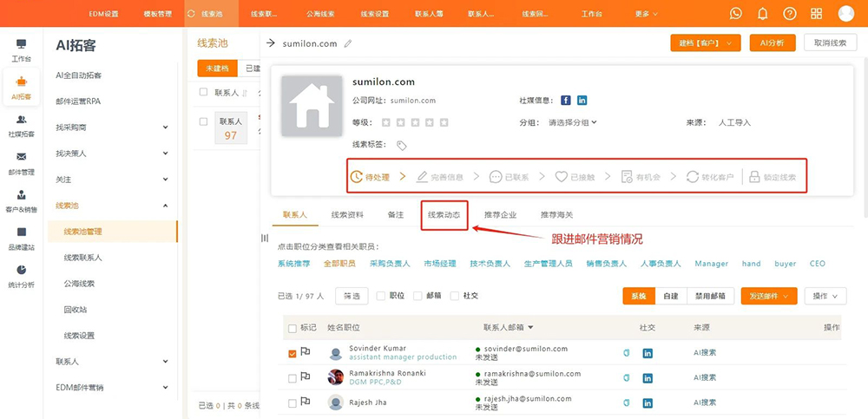
Task: Click the 筛选 button
Action: click(x=352, y=296)
